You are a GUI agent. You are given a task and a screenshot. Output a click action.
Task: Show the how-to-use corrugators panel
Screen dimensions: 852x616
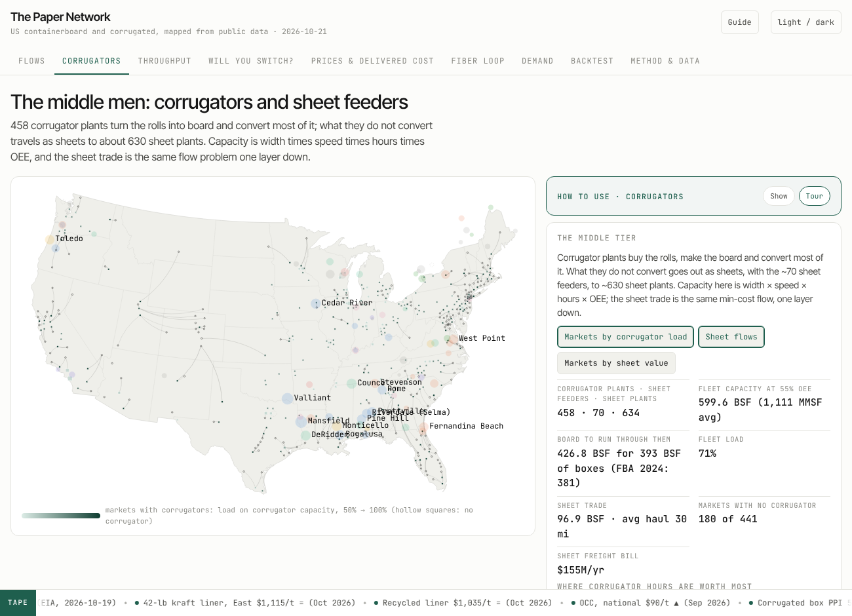click(779, 196)
